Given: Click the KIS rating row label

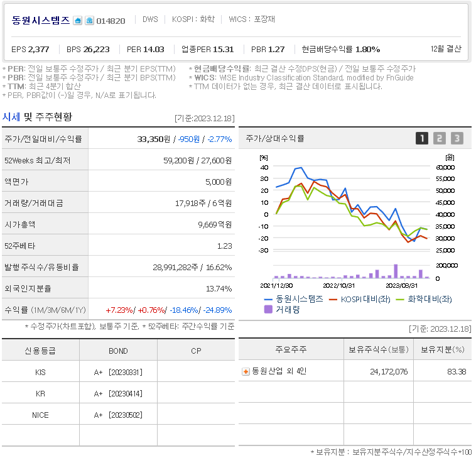Looking at the screenshot, I should click(x=40, y=373).
